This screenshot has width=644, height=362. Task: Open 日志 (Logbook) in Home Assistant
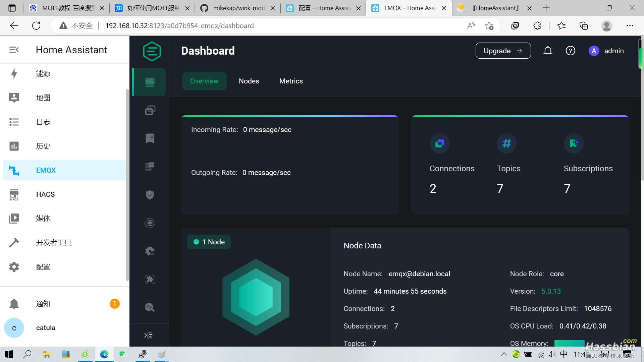coord(64,122)
